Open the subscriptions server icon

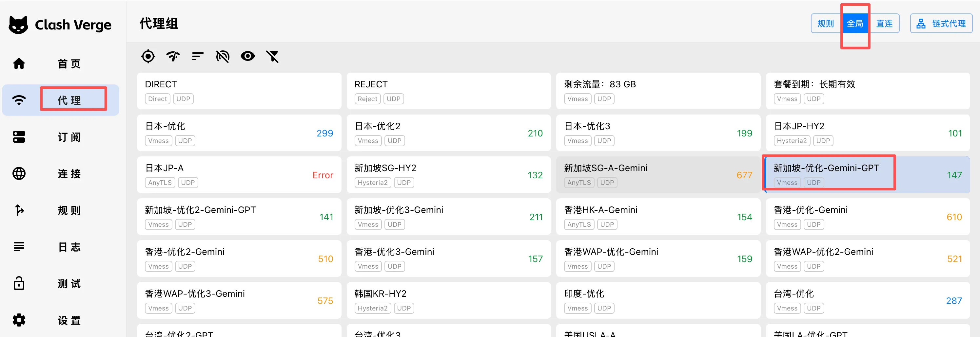(x=19, y=137)
